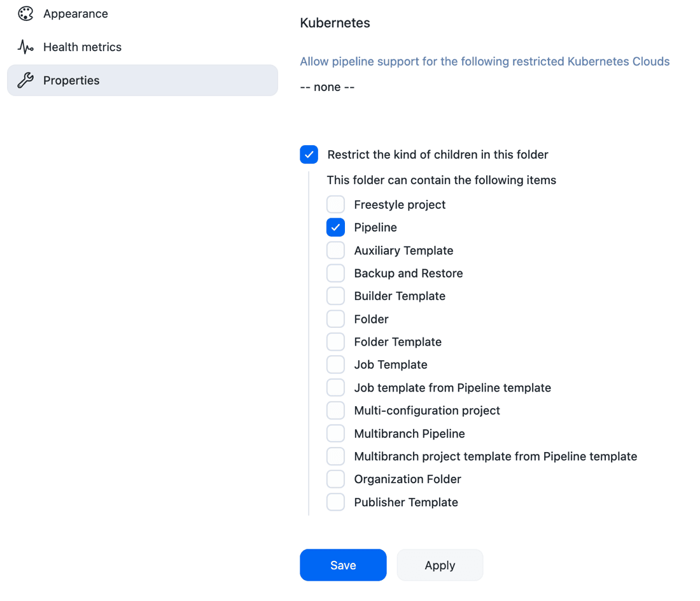
Task: Tick the Organization Folder checkbox
Action: [x=335, y=479]
